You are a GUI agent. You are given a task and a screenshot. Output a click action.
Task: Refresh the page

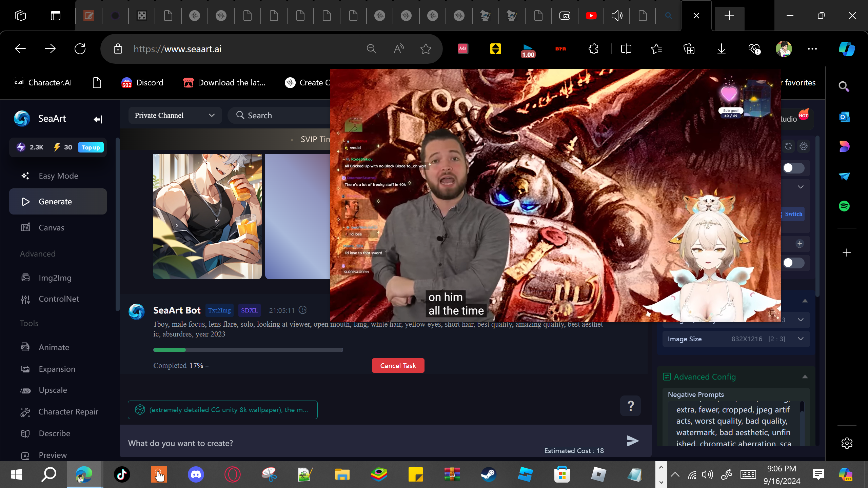[80, 49]
